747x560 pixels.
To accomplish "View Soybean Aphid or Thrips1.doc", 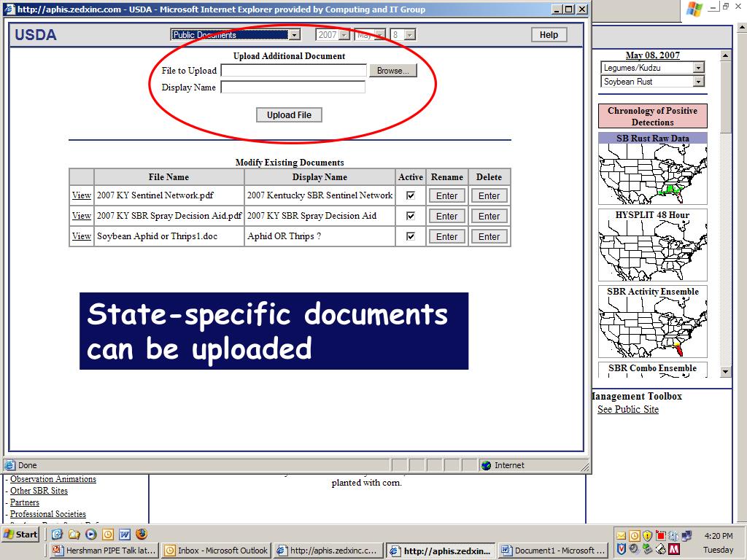I will coord(82,236).
